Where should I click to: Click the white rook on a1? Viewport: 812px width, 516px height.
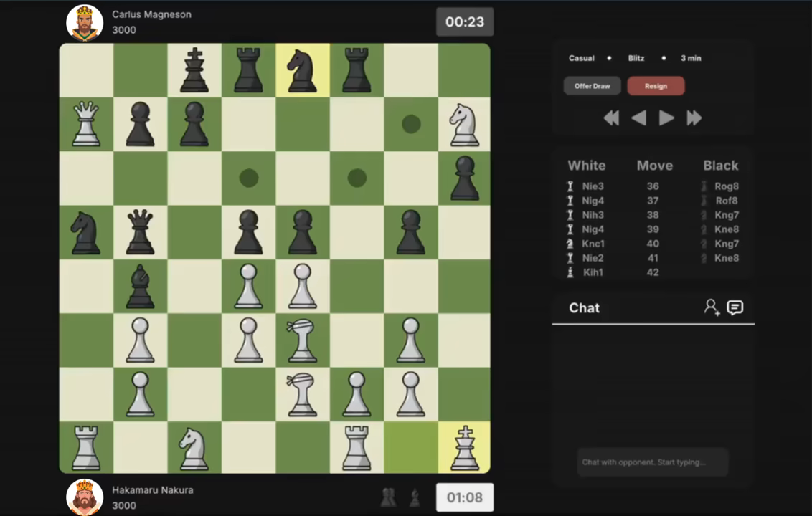pos(86,449)
